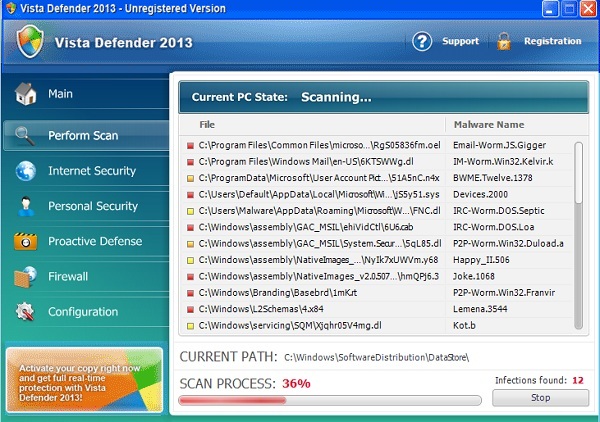
Task: Open Configuration settings
Action: tap(86, 312)
